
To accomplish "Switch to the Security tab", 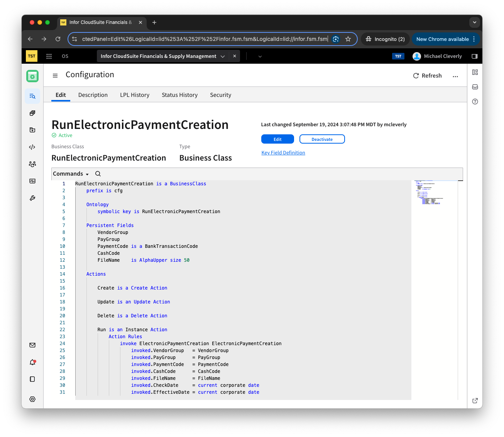I will coord(221,95).
